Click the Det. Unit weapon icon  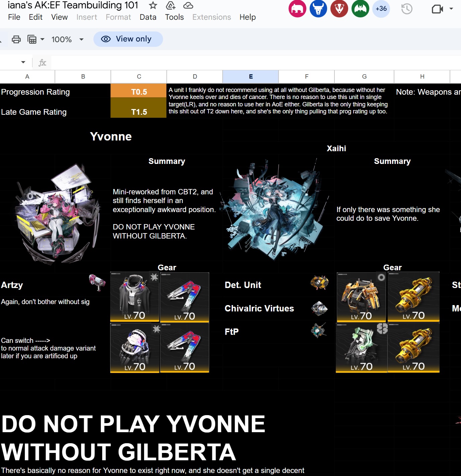point(319,283)
